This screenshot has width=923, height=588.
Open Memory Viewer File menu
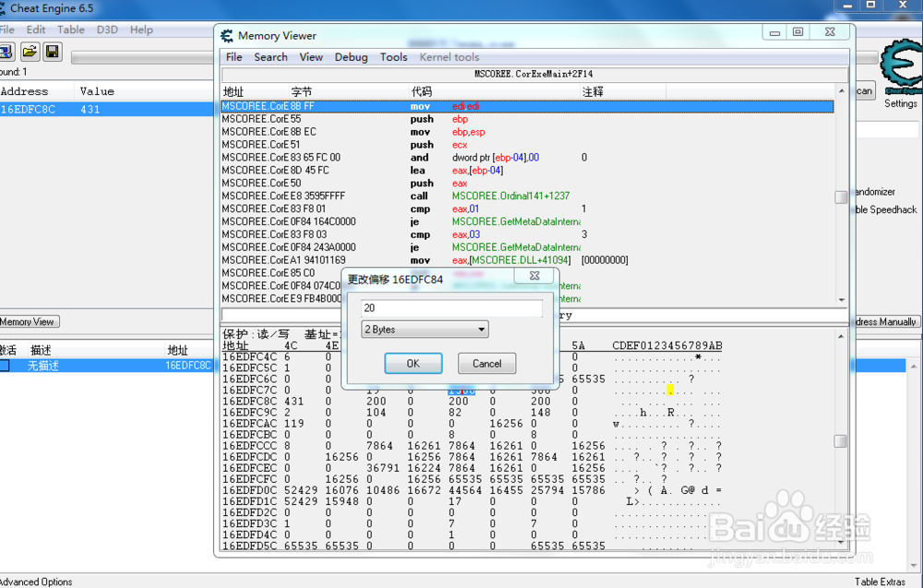click(234, 57)
